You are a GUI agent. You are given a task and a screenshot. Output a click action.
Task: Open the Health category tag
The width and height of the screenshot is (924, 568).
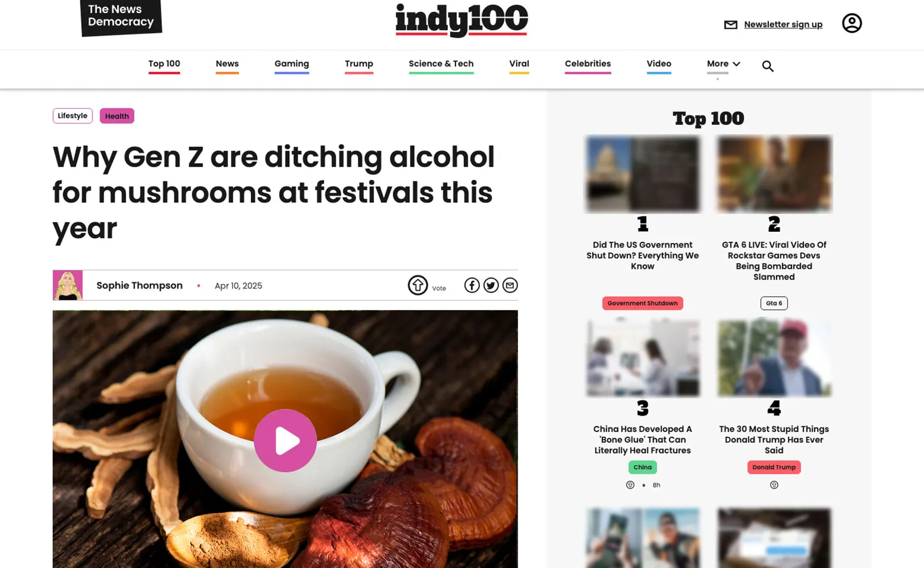point(117,116)
